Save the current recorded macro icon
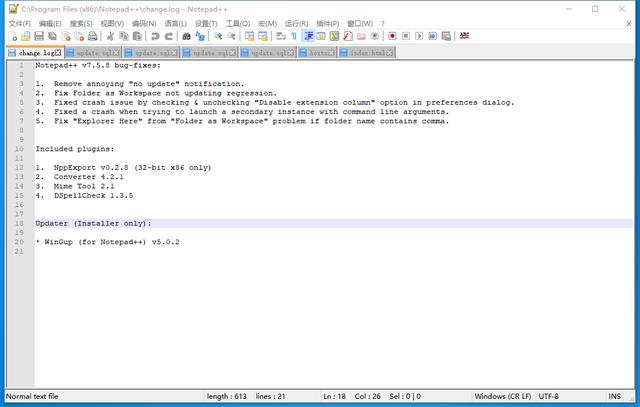 (446, 36)
